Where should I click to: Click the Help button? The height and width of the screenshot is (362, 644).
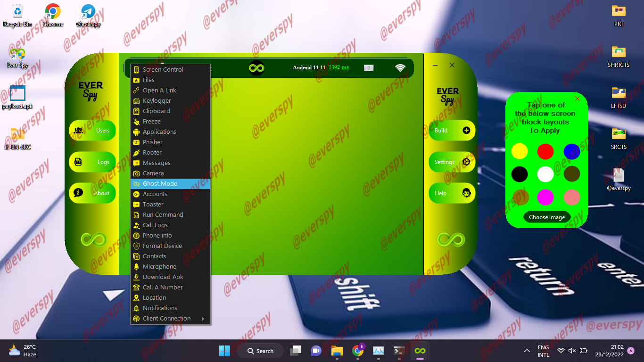[x=452, y=193]
